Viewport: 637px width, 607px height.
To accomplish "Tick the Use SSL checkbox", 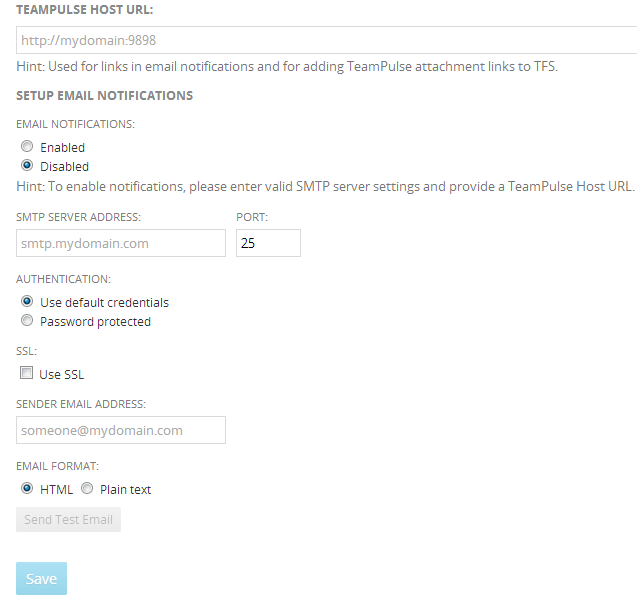I will tap(26, 373).
